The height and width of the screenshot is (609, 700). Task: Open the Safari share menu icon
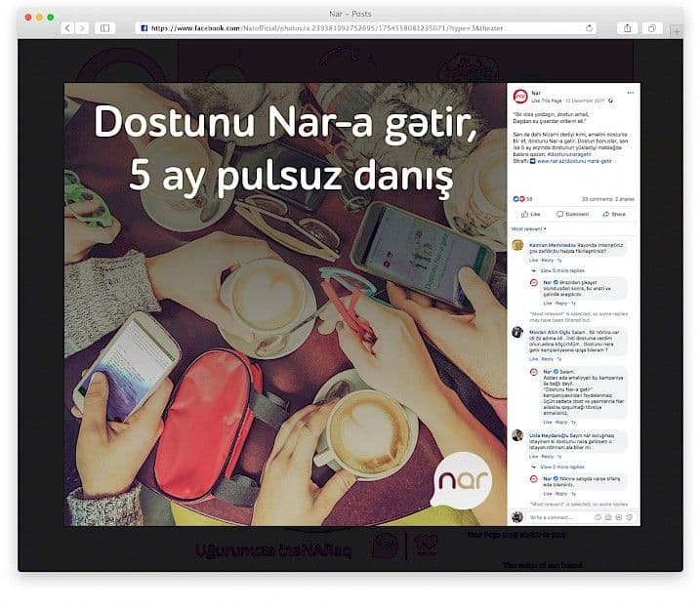(x=627, y=28)
